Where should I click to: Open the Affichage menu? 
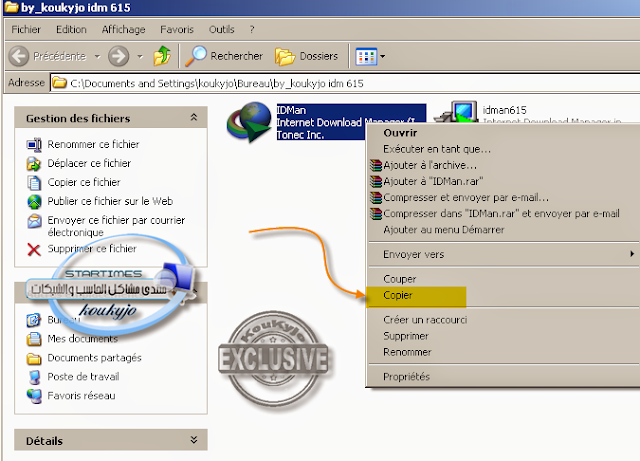click(x=123, y=29)
